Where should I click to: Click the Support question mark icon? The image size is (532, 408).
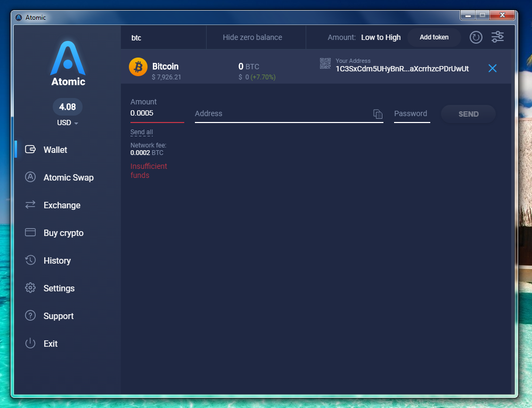coord(30,315)
